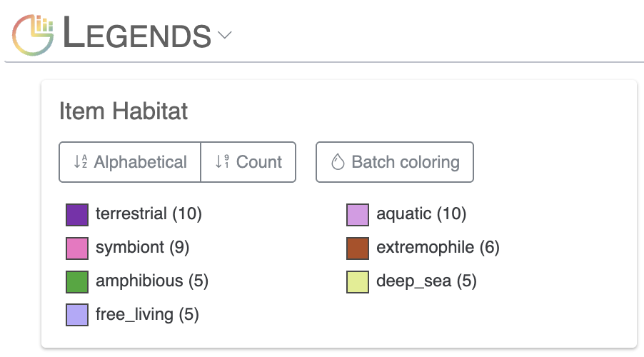Click the alphabetical sort A-Z icon
The width and height of the screenshot is (644, 357).
coord(80,162)
